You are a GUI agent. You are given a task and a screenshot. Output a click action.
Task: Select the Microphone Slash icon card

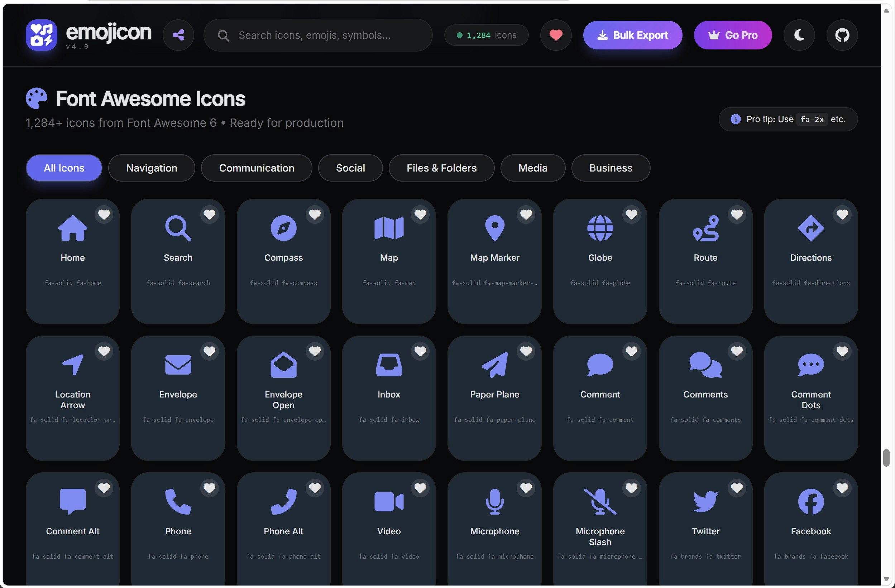pyautogui.click(x=600, y=528)
